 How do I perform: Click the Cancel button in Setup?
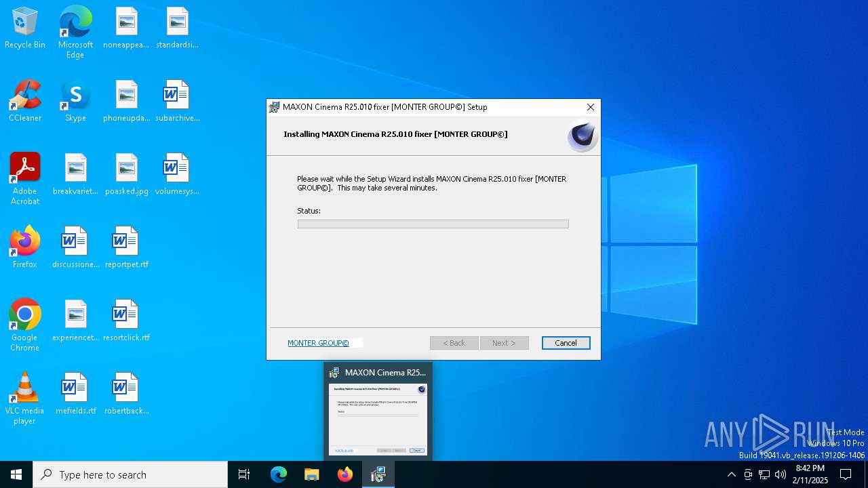[566, 343]
